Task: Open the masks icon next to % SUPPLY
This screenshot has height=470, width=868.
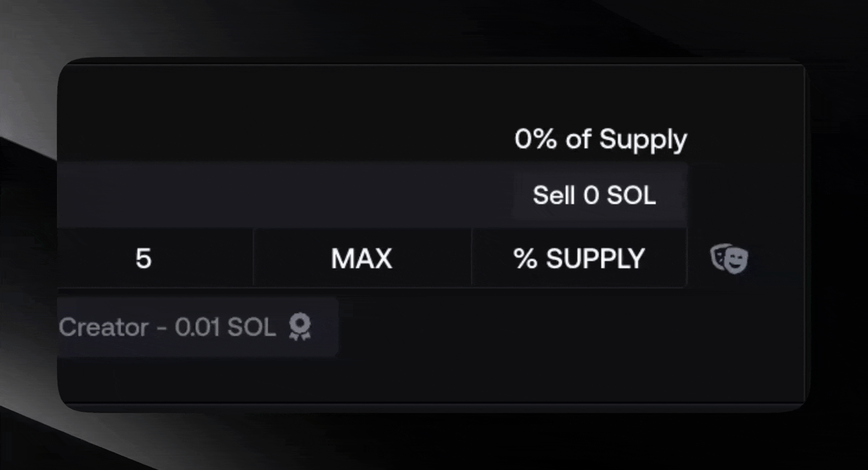Action: [729, 258]
